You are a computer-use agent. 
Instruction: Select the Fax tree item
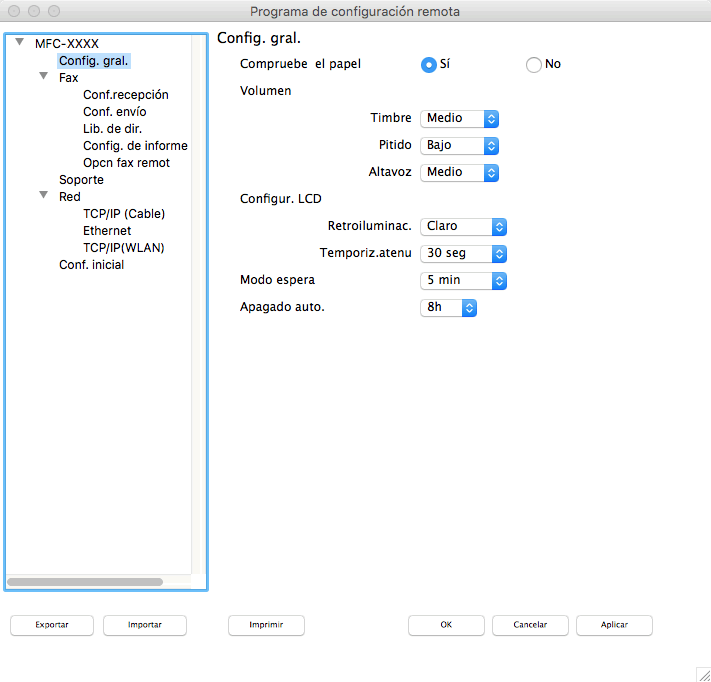pos(68,78)
